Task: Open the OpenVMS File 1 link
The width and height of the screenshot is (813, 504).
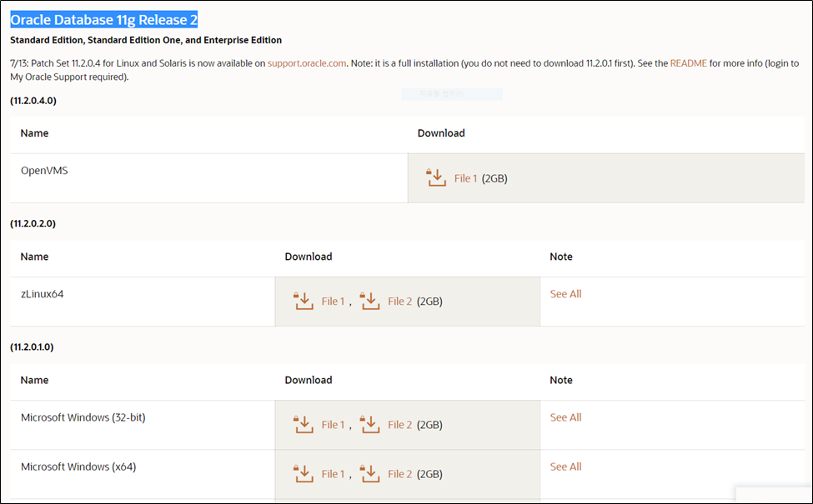Action: [465, 178]
